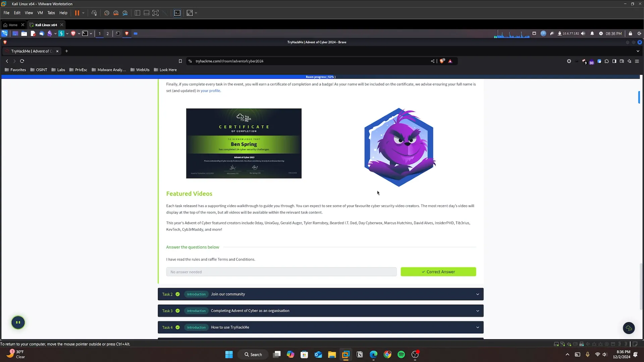Open the Favorites bookmark folder

point(15,70)
